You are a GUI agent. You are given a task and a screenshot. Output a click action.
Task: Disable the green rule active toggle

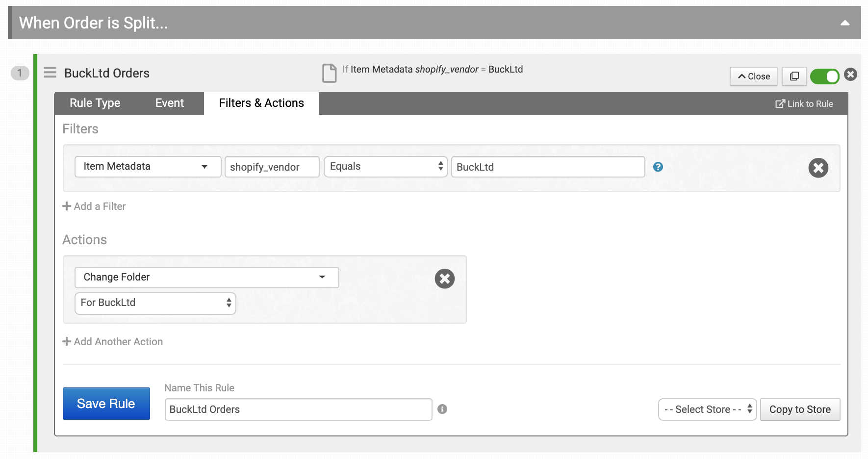pyautogui.click(x=825, y=76)
